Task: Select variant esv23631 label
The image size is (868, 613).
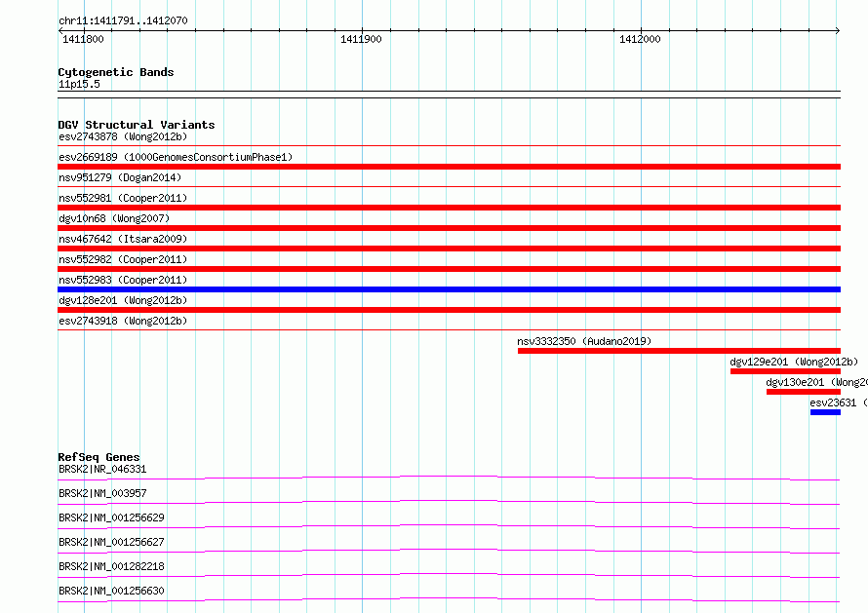Action: click(x=838, y=402)
